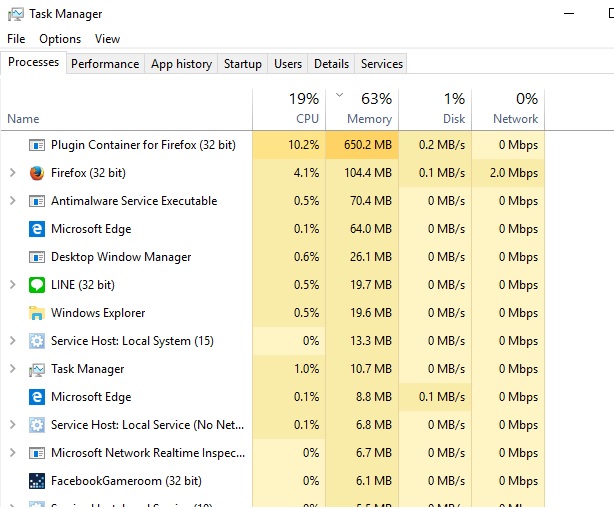The image size is (614, 509).
Task: Switch to the Performance tab
Action: [x=105, y=64]
